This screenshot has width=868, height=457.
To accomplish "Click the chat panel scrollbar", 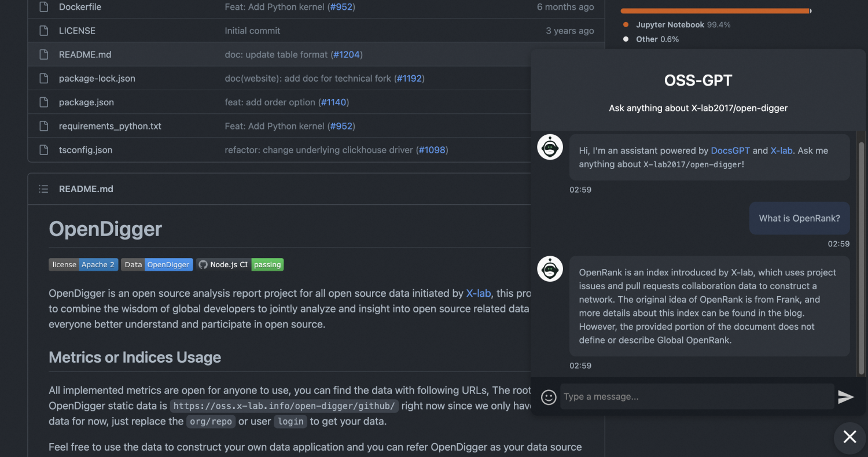I will pyautogui.click(x=861, y=259).
